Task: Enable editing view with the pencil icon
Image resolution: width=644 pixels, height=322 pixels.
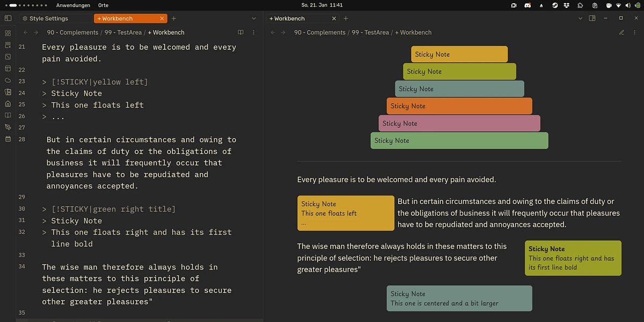Action: tap(621, 32)
